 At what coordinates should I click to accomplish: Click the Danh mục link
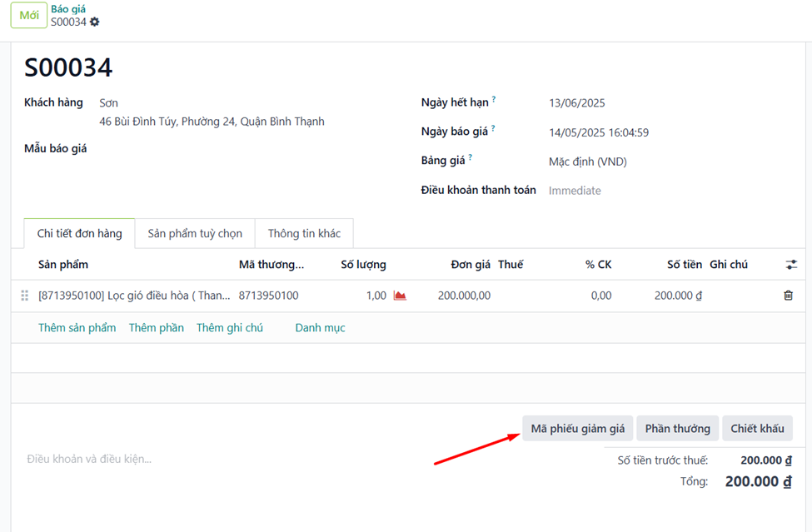click(x=320, y=328)
